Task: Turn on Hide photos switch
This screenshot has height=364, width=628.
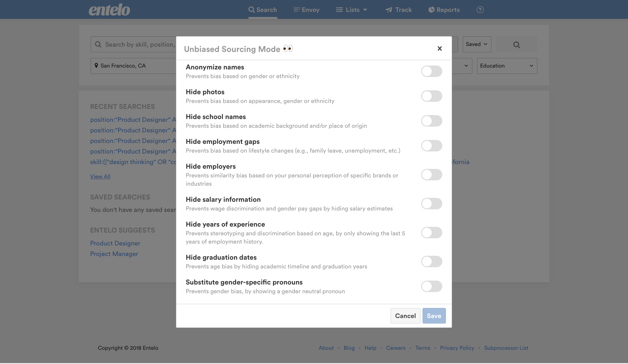Action: click(x=431, y=96)
